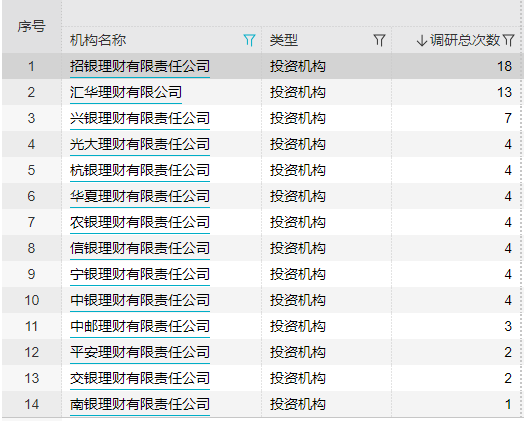The width and height of the screenshot is (525, 422).
Task: Click the 机构名称 column header text
Action: (98, 40)
